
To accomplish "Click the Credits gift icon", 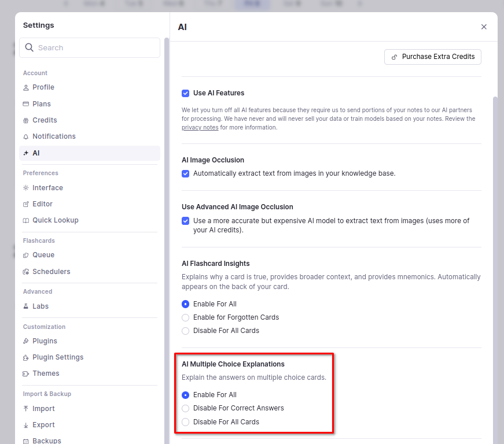I will pyautogui.click(x=26, y=120).
